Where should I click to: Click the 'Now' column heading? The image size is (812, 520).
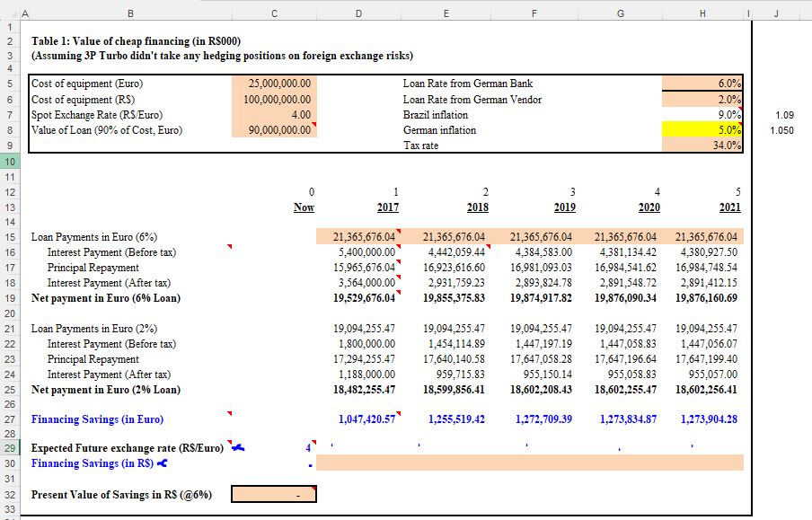pyautogui.click(x=304, y=207)
